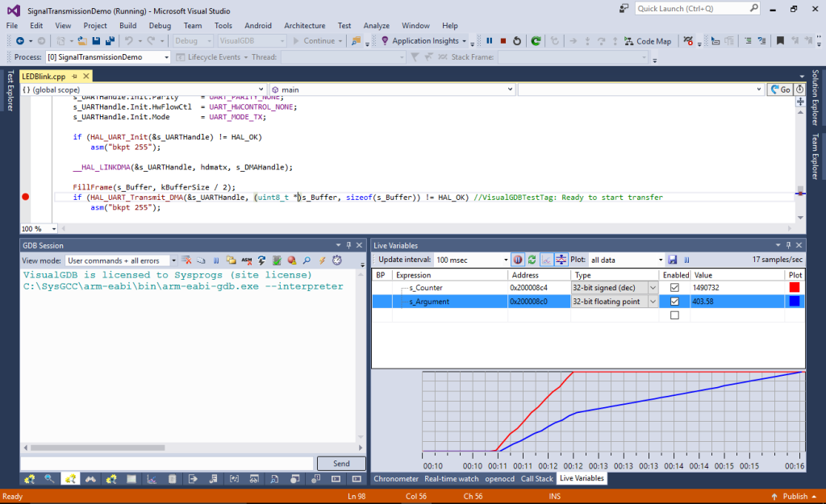
Task: Open the magnifier search icon in GDB Session
Action: coord(307,260)
